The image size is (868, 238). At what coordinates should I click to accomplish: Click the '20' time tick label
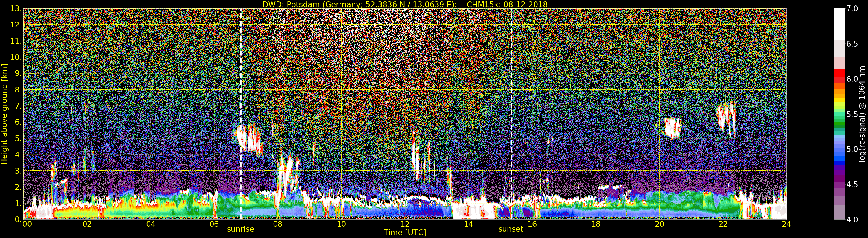[659, 224]
